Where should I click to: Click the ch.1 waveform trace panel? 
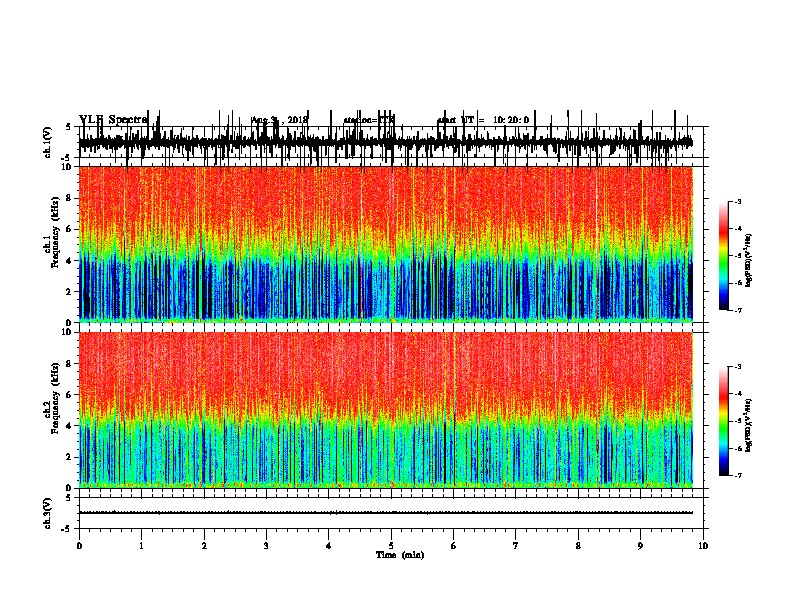(x=391, y=142)
